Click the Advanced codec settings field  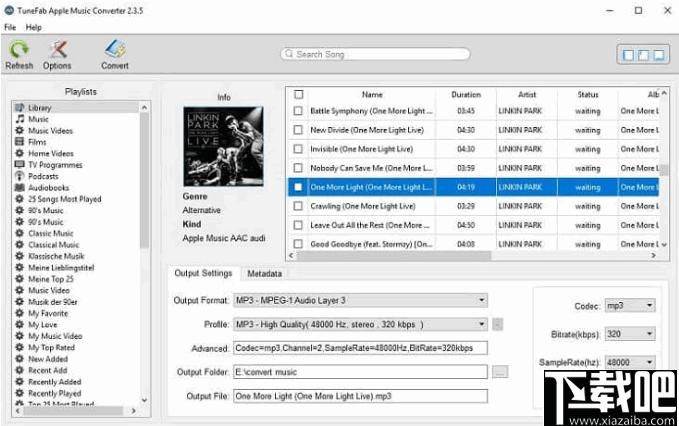click(x=360, y=348)
